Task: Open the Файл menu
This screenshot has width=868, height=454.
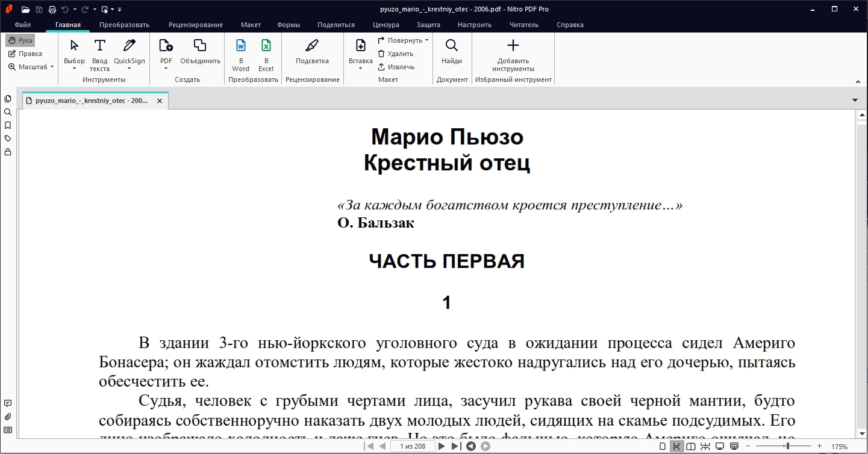Action: click(23, 25)
